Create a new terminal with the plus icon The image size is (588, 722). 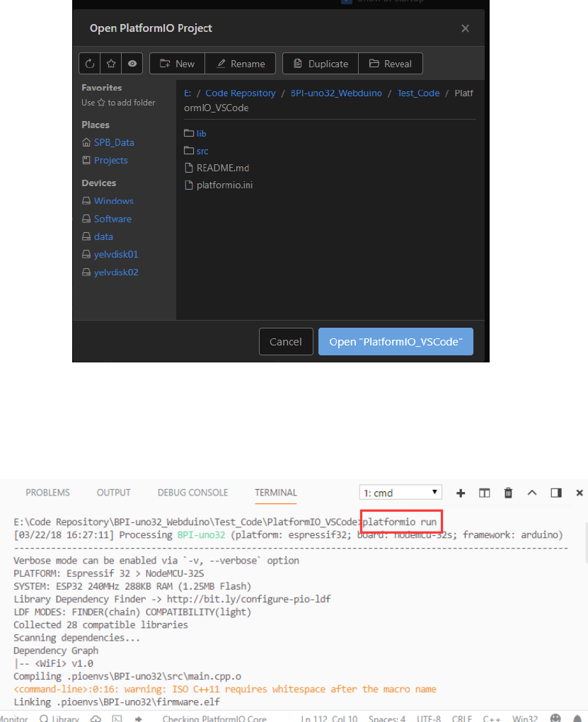(x=461, y=493)
